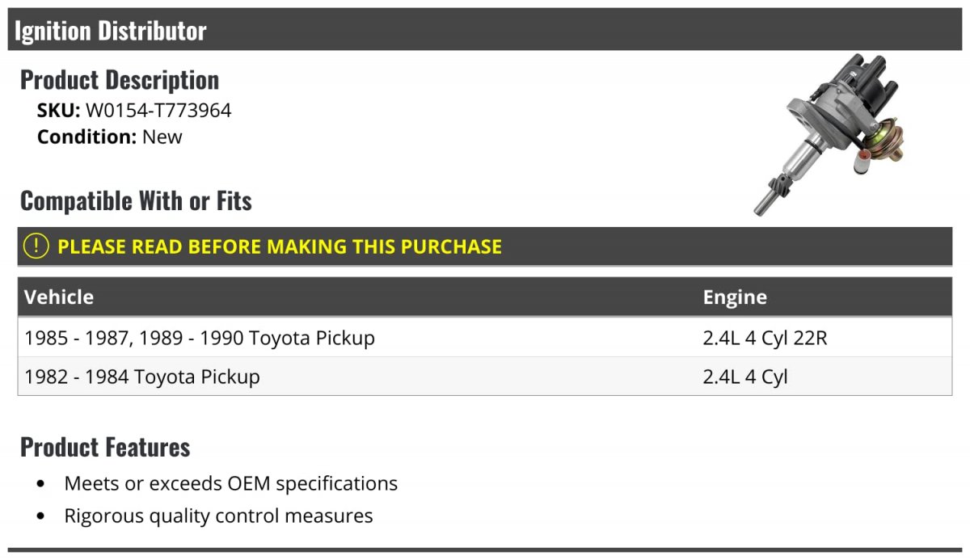970x560 pixels.
Task: Click the 2.4L 4 Cyl 22R engine cell
Action: click(x=765, y=338)
